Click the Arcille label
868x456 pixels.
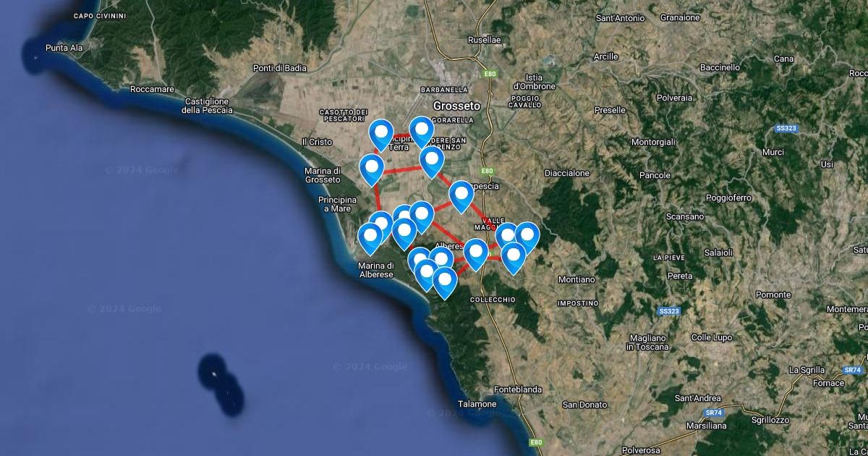pos(605,56)
